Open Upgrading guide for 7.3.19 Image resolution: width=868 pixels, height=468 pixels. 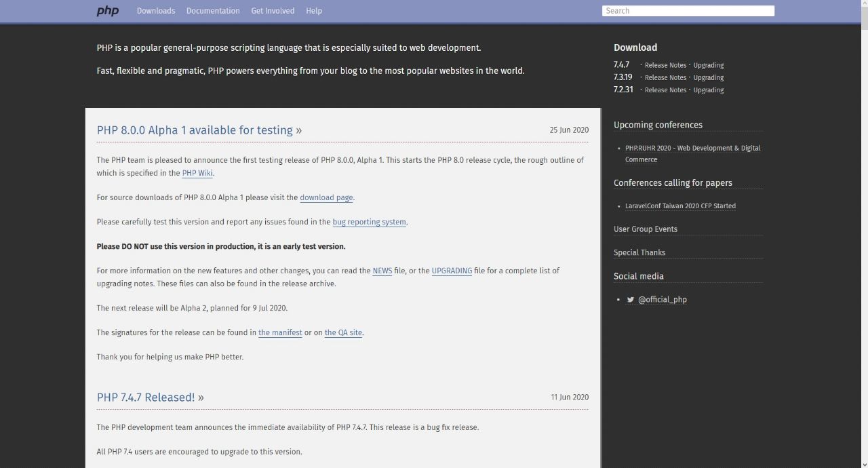[x=709, y=77]
